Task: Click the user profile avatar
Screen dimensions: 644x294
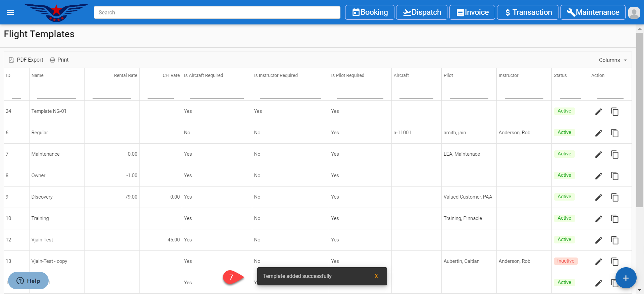Action: pos(634,13)
